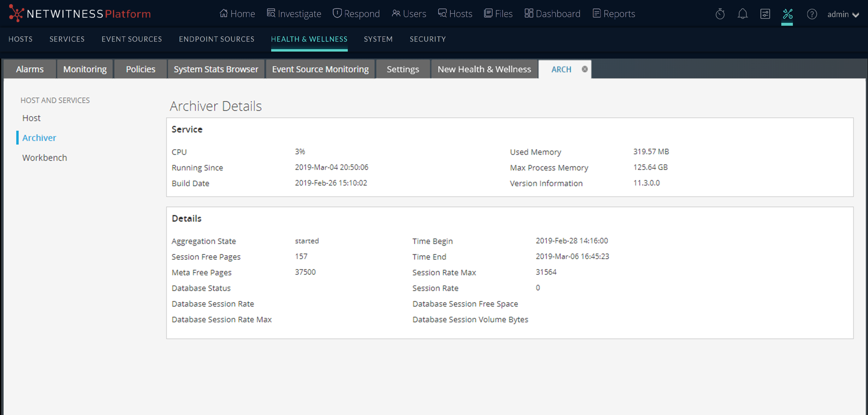
Task: Go to the Security section
Action: [427, 39]
